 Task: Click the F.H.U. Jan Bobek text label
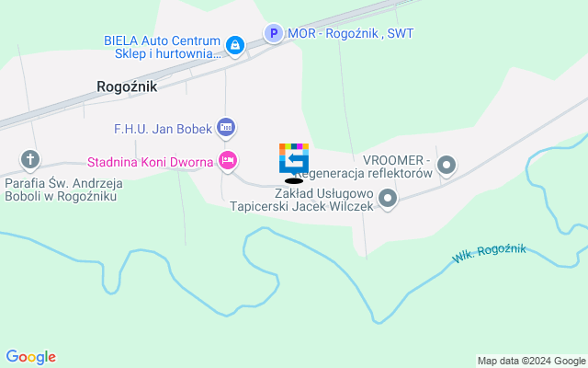(164, 129)
